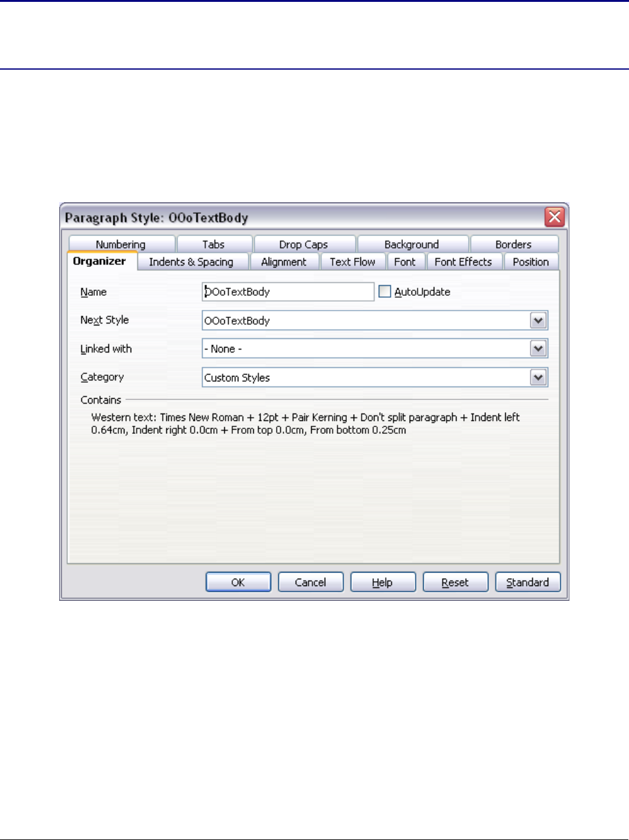Click the 'Category' label

(x=102, y=377)
